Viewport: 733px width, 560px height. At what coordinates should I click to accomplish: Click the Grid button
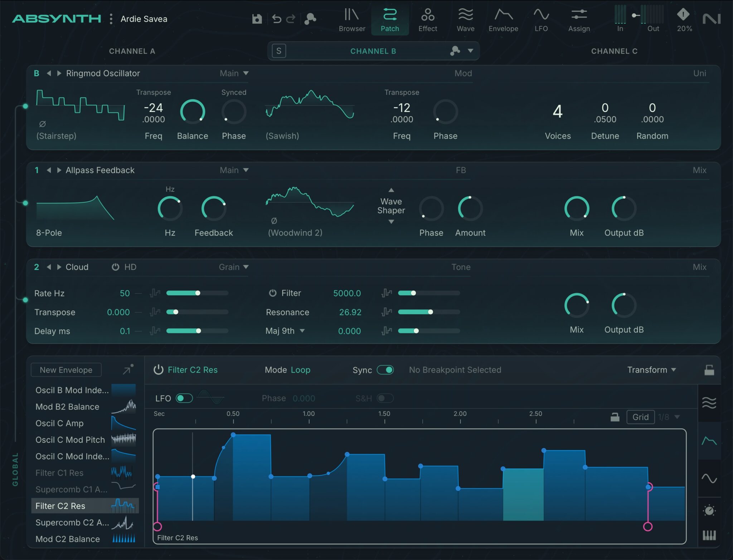[640, 417]
